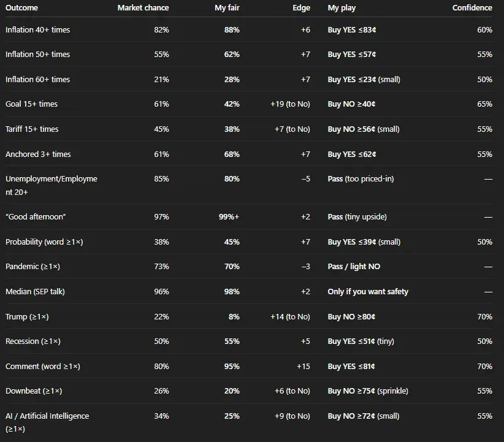Click the 95% fair value for Comment

click(x=232, y=367)
